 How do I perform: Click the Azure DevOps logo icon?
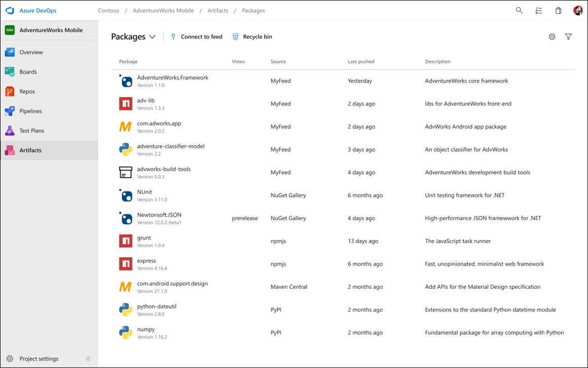(10, 10)
